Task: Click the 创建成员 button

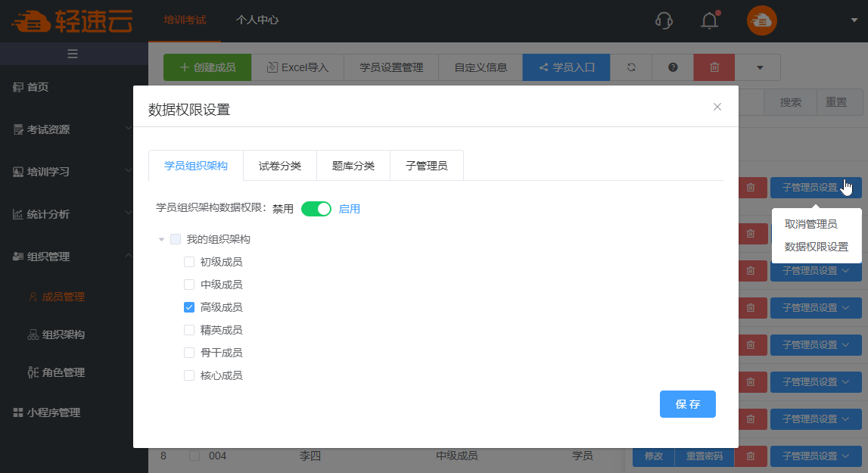Action: (x=207, y=67)
